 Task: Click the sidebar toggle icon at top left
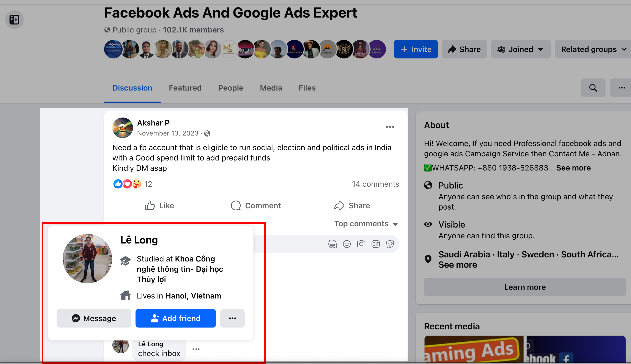coord(14,19)
